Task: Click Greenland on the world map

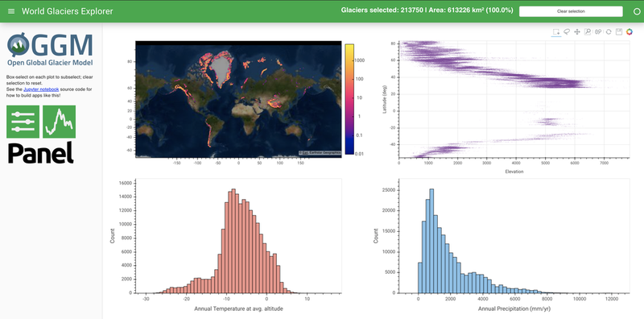Action: point(221,70)
